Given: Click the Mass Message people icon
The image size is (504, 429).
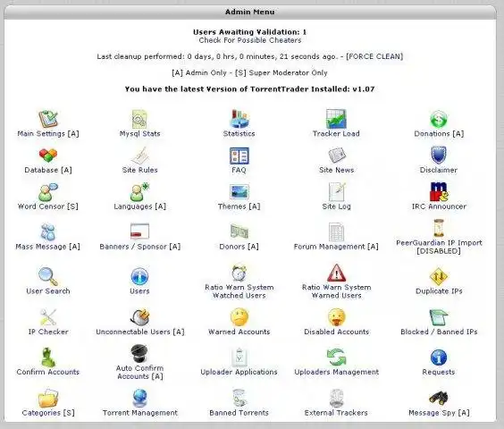Looking at the screenshot, I should (x=48, y=232).
